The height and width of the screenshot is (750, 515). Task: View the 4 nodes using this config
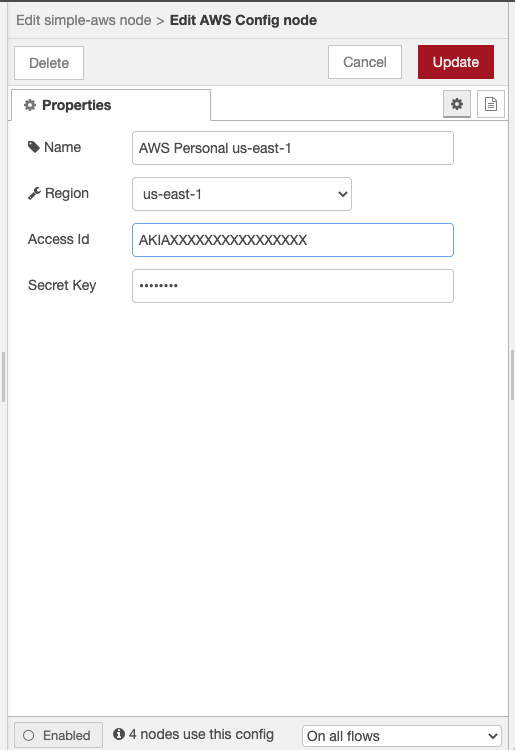point(201,734)
